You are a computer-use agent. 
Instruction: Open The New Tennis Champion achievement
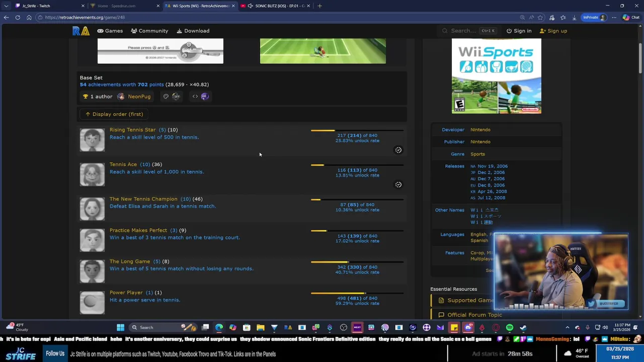(143, 199)
